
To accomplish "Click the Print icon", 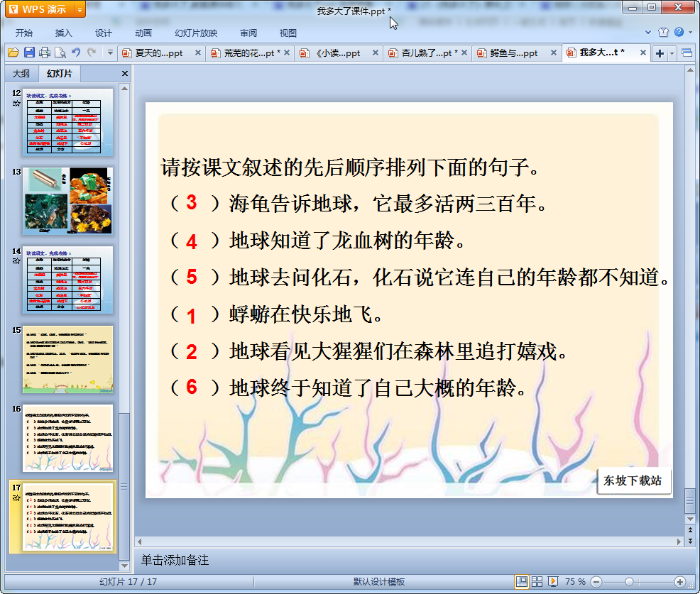I will click(x=45, y=53).
